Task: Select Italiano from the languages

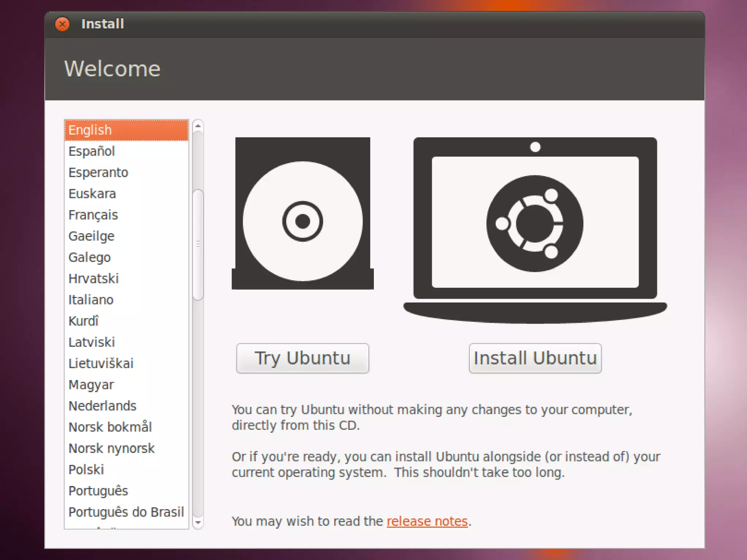Action: point(91,300)
